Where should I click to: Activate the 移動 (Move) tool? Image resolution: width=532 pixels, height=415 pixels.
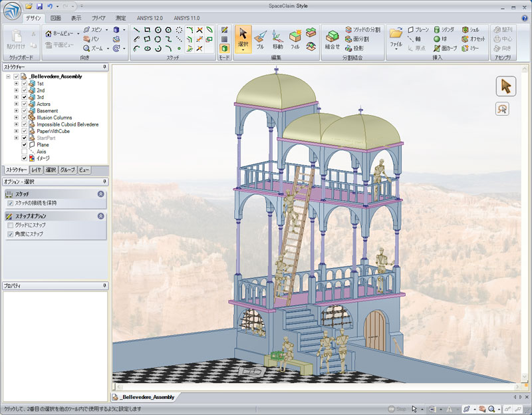click(277, 39)
